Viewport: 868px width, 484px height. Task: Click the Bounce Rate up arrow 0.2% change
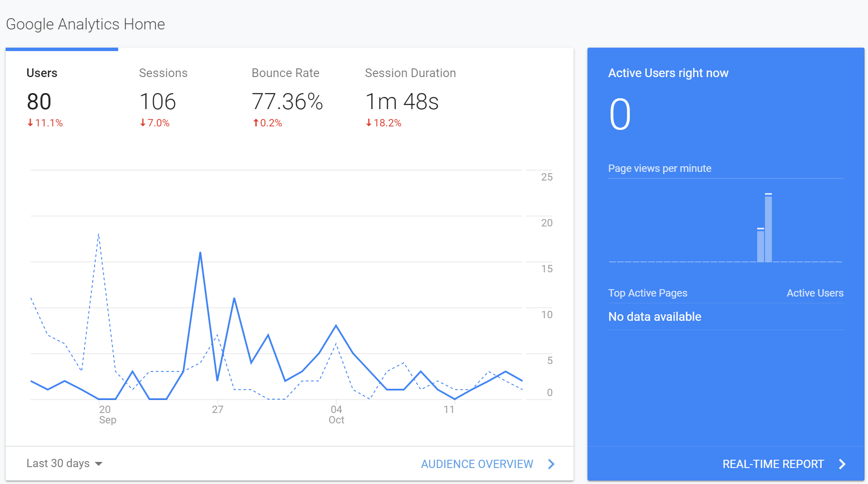[268, 123]
